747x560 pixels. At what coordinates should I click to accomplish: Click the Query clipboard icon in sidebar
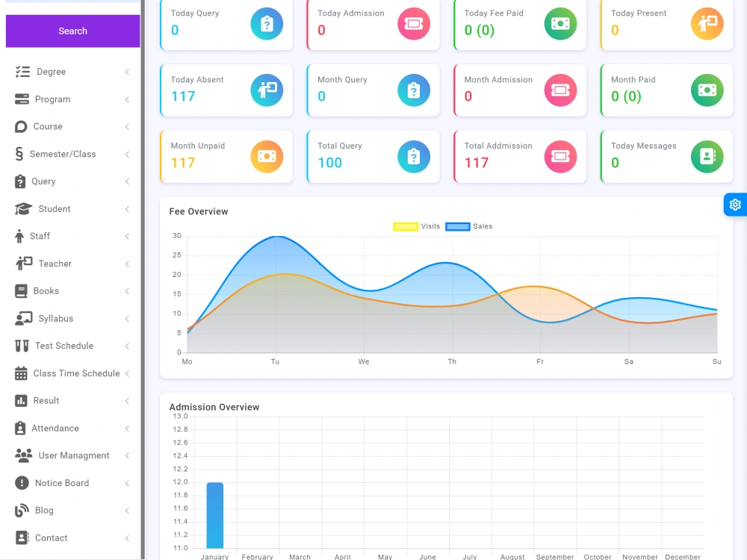pos(20,181)
